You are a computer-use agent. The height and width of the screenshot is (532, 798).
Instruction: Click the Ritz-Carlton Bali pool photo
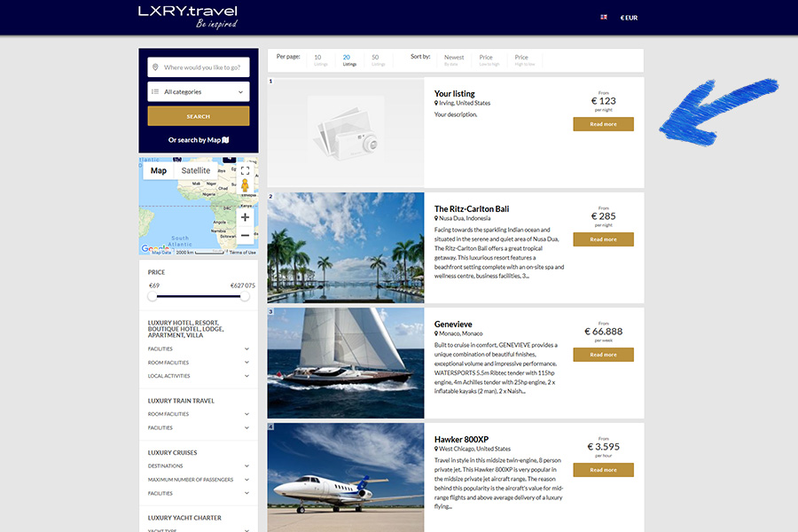point(346,248)
